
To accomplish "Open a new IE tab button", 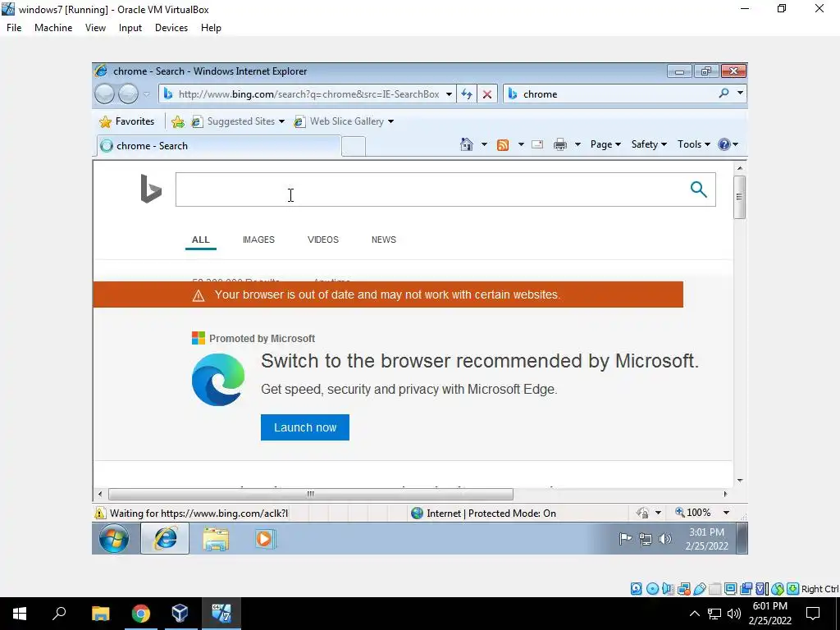I will point(353,146).
